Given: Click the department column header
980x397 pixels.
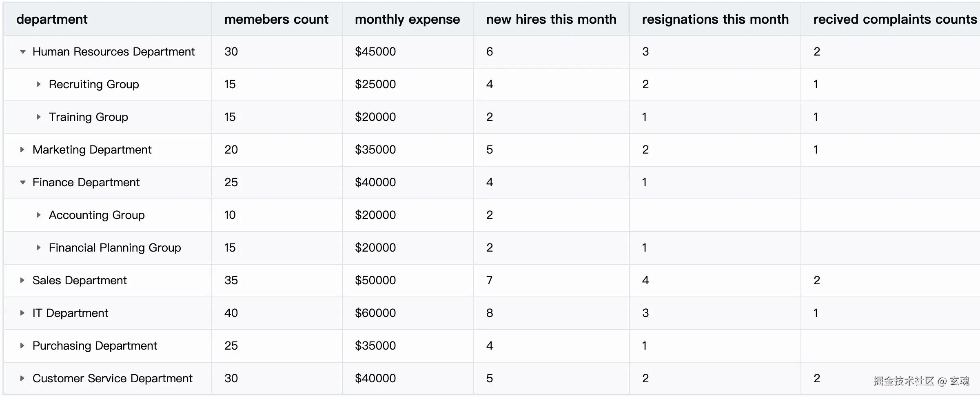Looking at the screenshot, I should click(52, 19).
